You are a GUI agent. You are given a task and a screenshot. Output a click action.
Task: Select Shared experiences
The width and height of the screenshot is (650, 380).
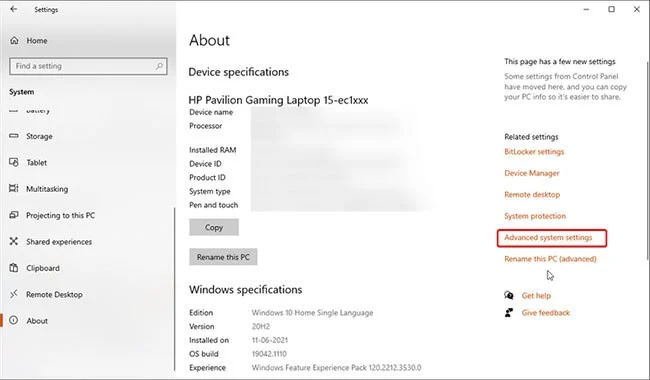coord(59,242)
